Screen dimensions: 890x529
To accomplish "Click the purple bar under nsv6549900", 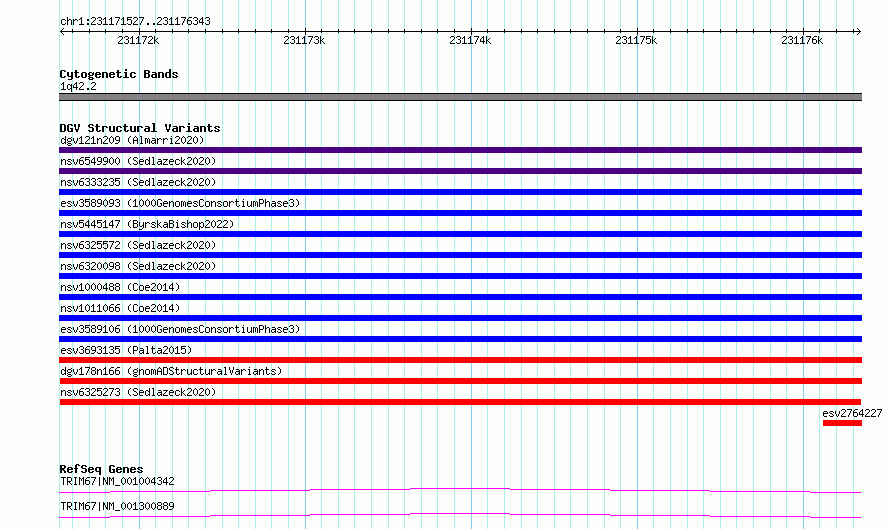I will (460, 171).
